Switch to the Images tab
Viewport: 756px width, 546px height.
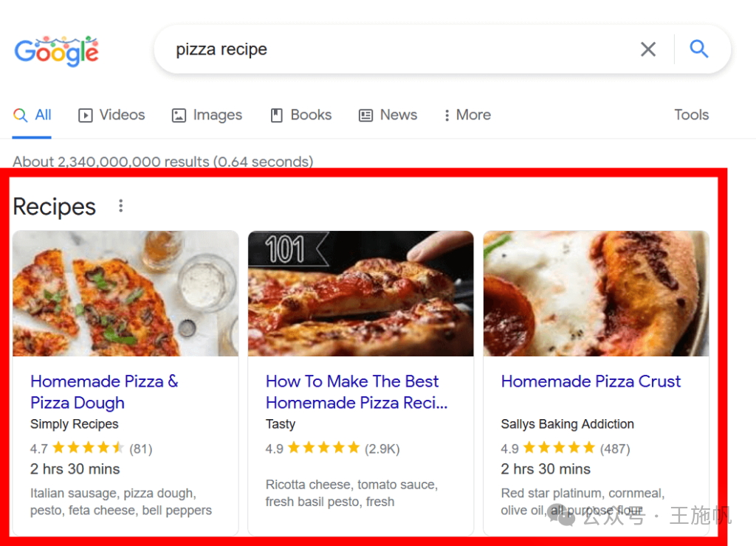[207, 114]
